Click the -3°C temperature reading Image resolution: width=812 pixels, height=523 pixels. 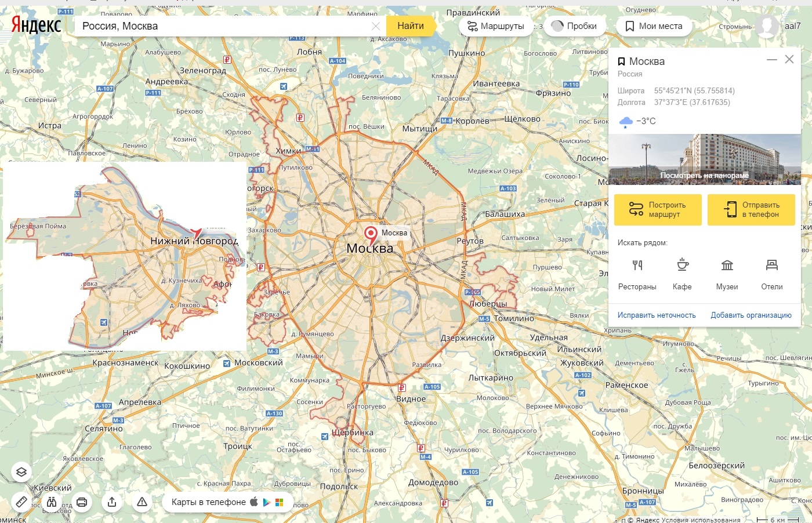click(646, 121)
